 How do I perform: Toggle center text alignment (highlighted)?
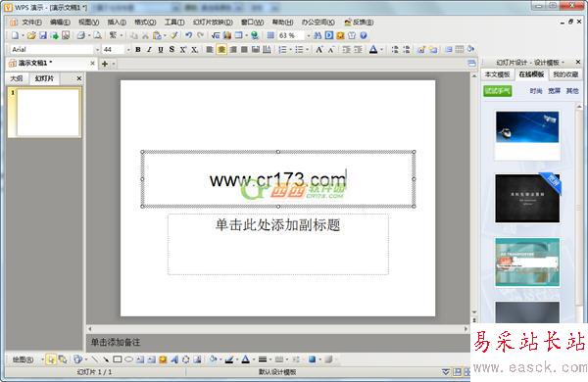[x=221, y=50]
